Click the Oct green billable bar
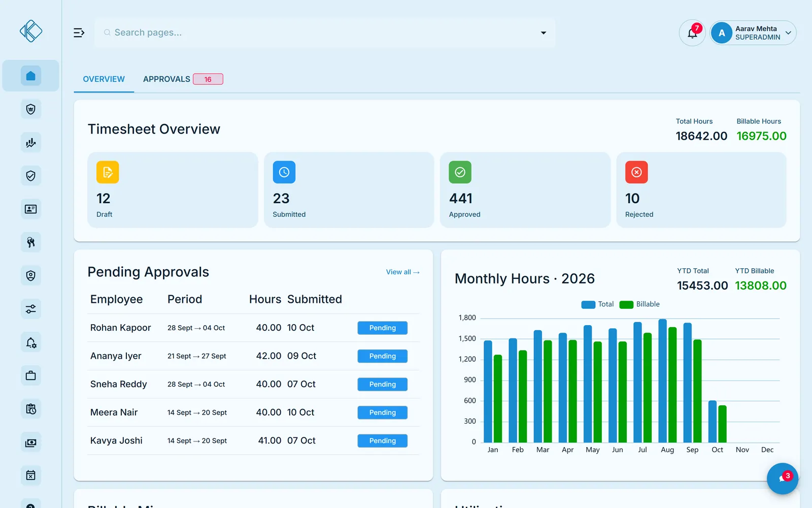 point(722,424)
